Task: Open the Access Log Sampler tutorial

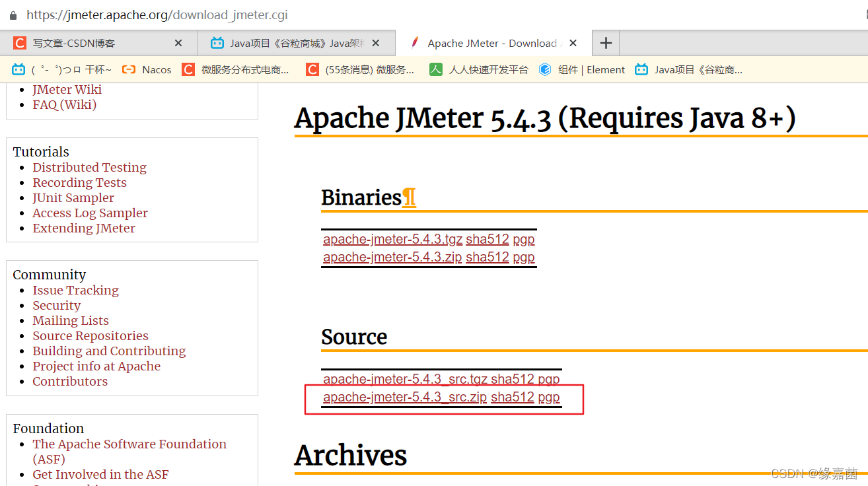Action: coord(90,213)
